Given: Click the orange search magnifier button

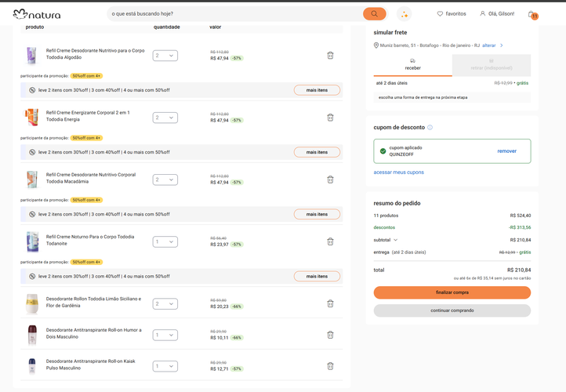Looking at the screenshot, I should (x=374, y=13).
